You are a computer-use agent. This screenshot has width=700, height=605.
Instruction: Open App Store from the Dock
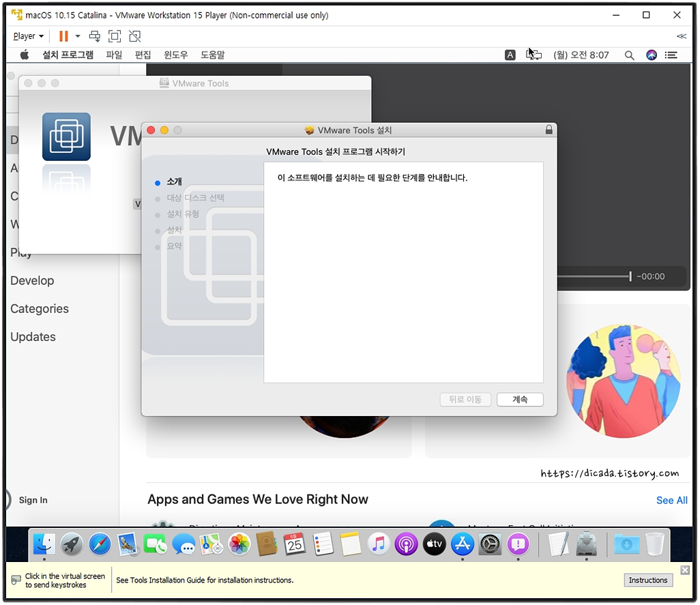tap(463, 544)
